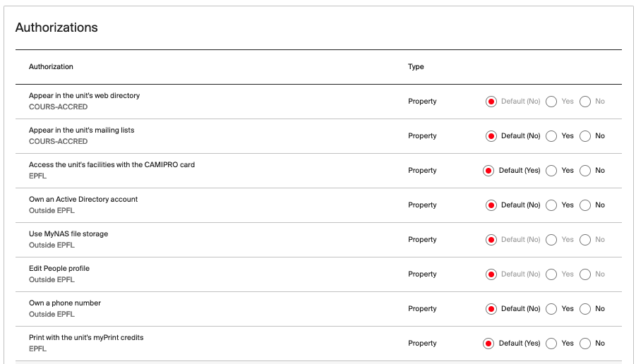Screen dimensions: 636x364
Task: Set CAMIPRO card facilities access to No
Action: click(585, 171)
